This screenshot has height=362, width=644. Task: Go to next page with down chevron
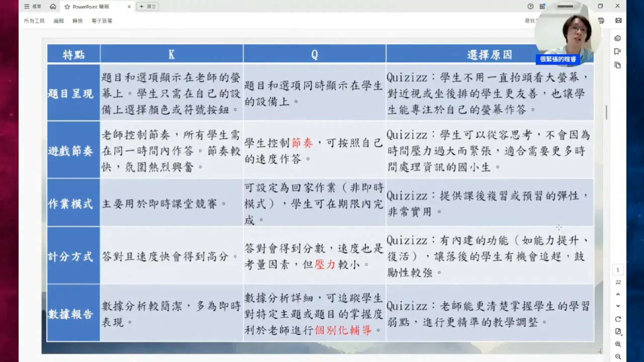(x=618, y=306)
